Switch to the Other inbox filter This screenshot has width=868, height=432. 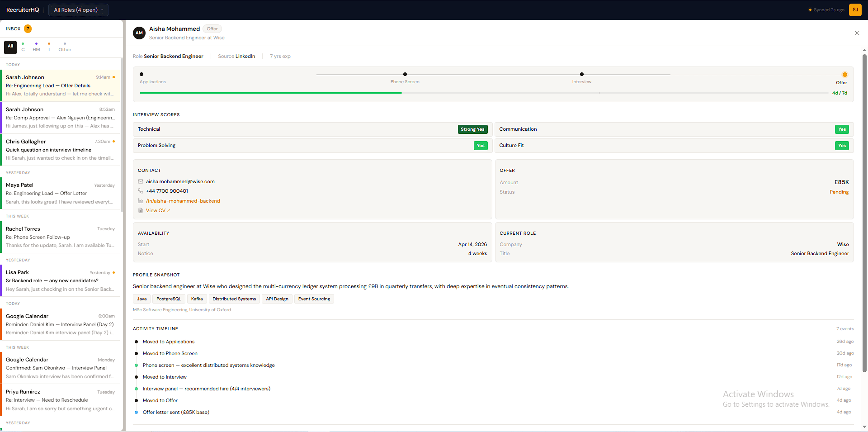[64, 47]
